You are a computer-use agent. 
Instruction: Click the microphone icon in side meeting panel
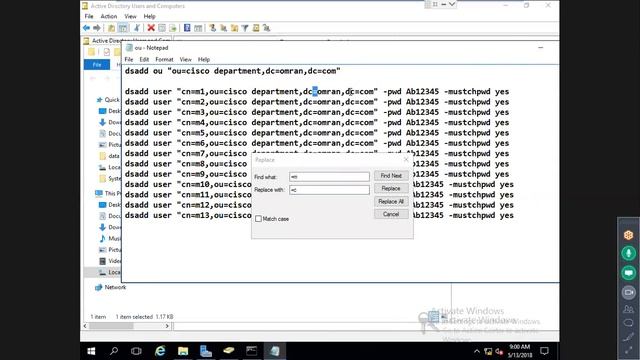[629, 253]
